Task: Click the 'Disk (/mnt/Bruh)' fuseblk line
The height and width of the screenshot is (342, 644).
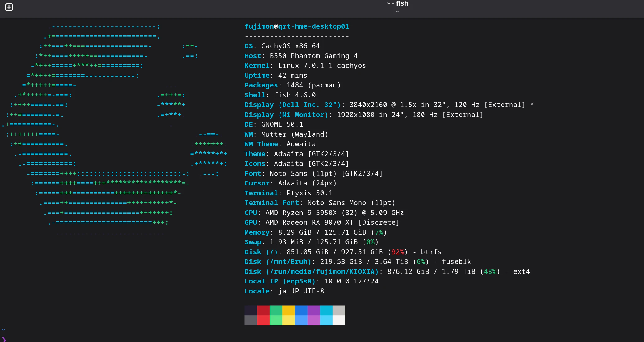Action: (x=358, y=262)
